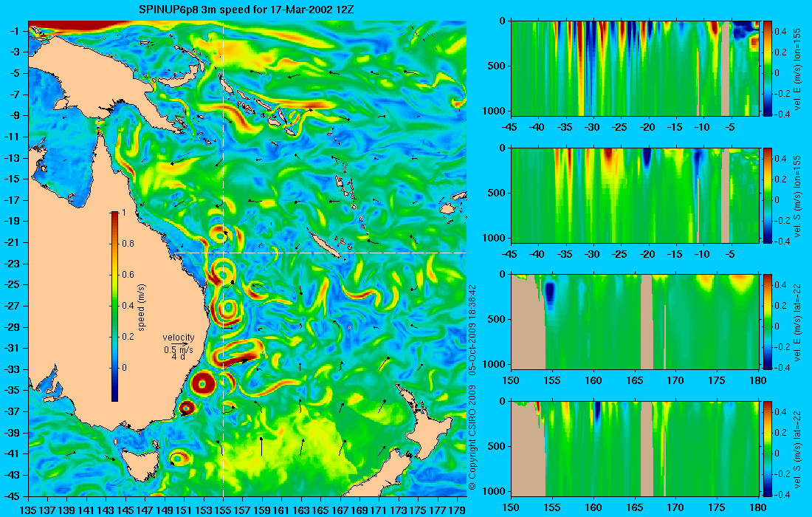Click longitude tick "135" on main map axis
This screenshot has height=517, width=812.
(27, 510)
